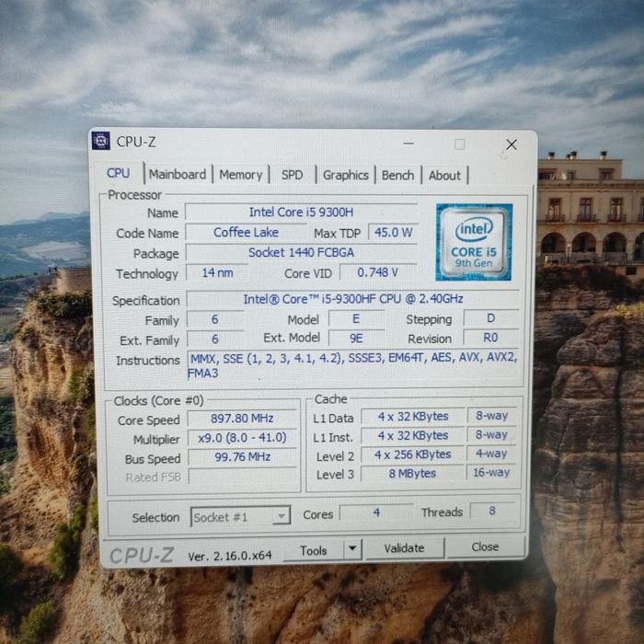644x644 pixels.
Task: Expand the Tools dropdown arrow
Action: pos(352,549)
